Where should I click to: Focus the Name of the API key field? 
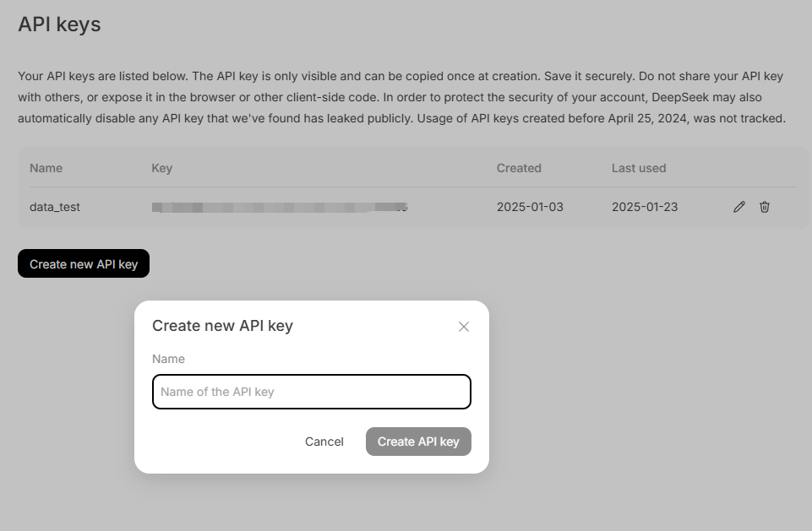pyautogui.click(x=311, y=392)
